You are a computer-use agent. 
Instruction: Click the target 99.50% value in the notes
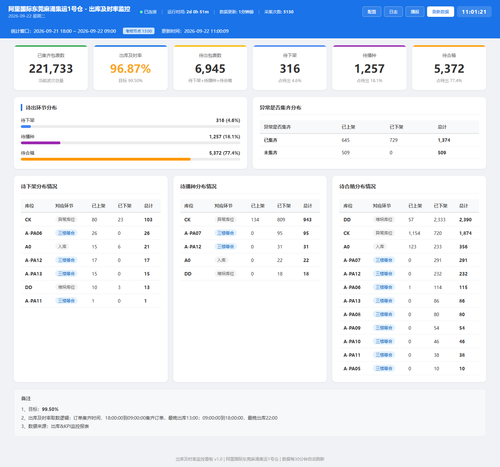coord(50,409)
